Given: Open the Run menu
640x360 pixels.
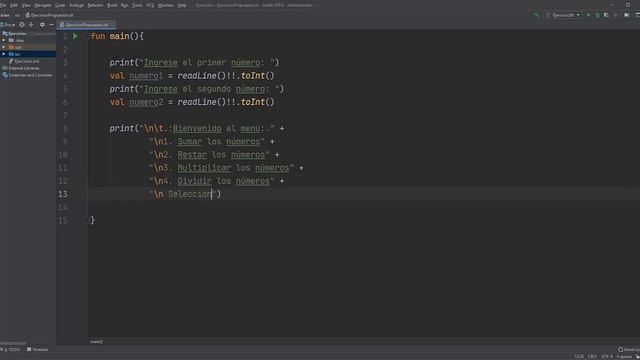Looking at the screenshot, I should pyautogui.click(x=124, y=5).
